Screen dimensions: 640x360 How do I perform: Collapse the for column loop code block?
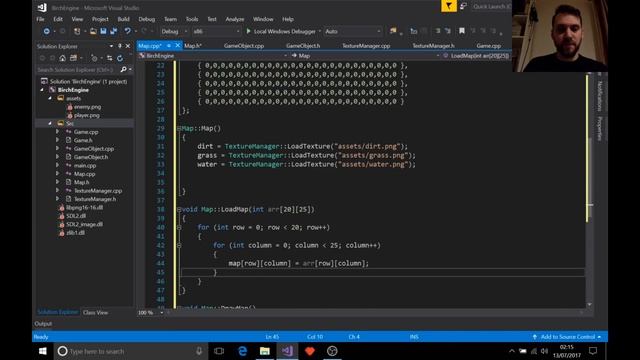[179, 245]
